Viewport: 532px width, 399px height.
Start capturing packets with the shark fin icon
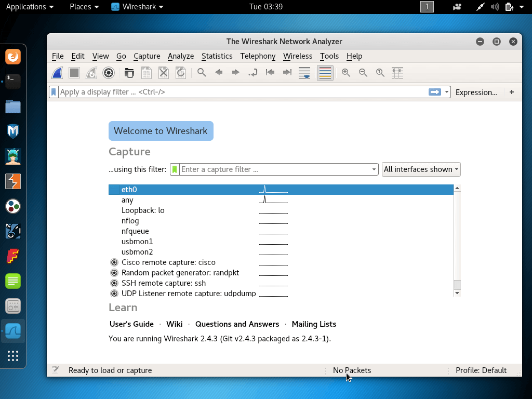point(58,73)
